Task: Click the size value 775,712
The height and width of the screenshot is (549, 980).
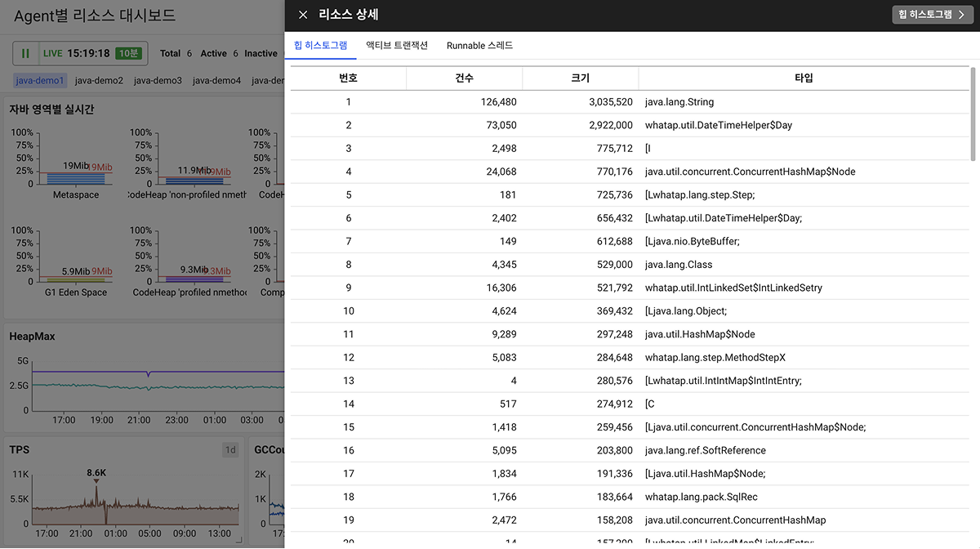Action: coord(615,149)
